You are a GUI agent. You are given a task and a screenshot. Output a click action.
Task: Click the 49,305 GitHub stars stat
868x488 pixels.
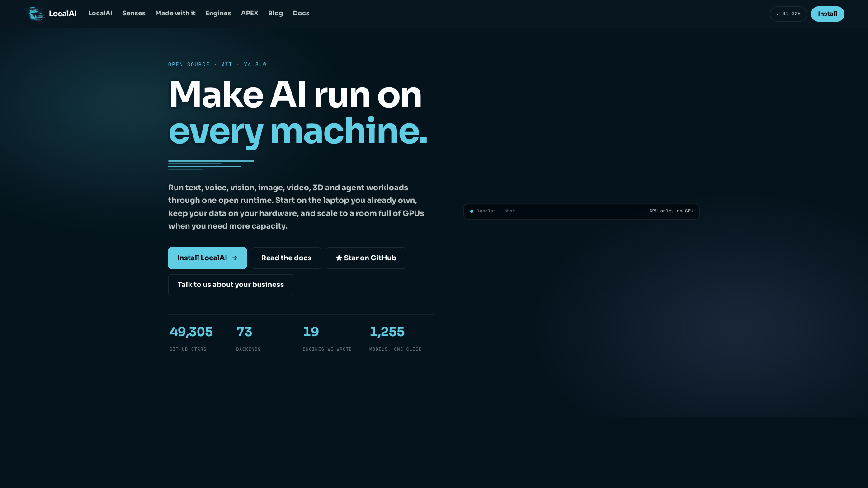(x=191, y=338)
